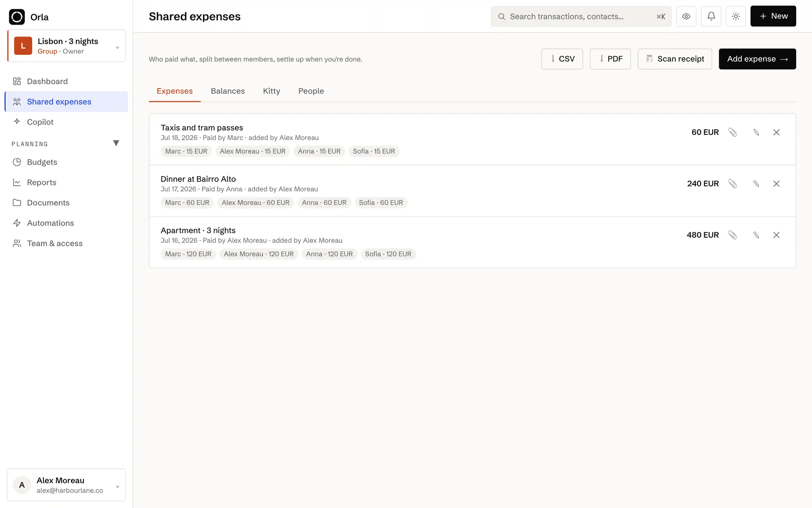Viewport: 812px width, 508px height.
Task: Click the 'Alex Moreau · 60 EUR' chip
Action: (x=256, y=202)
